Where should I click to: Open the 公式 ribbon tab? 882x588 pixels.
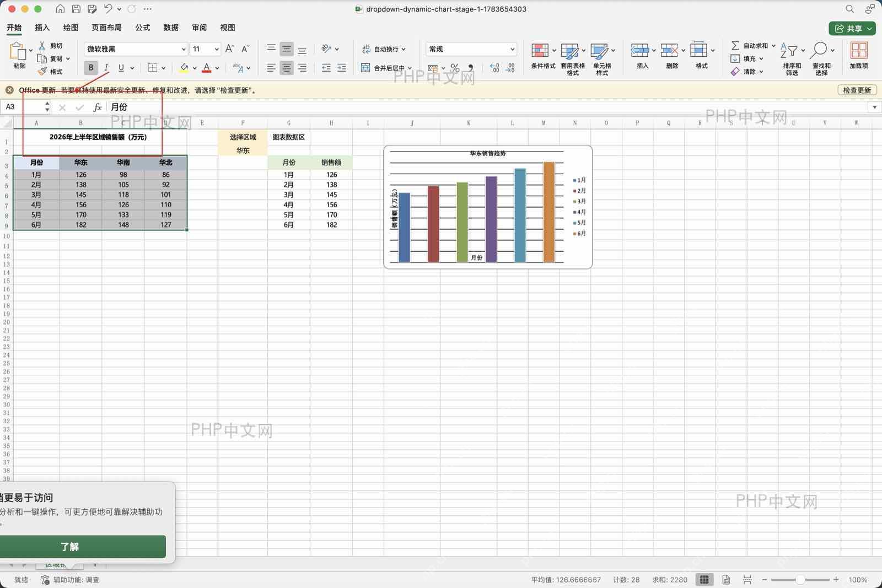click(x=143, y=28)
